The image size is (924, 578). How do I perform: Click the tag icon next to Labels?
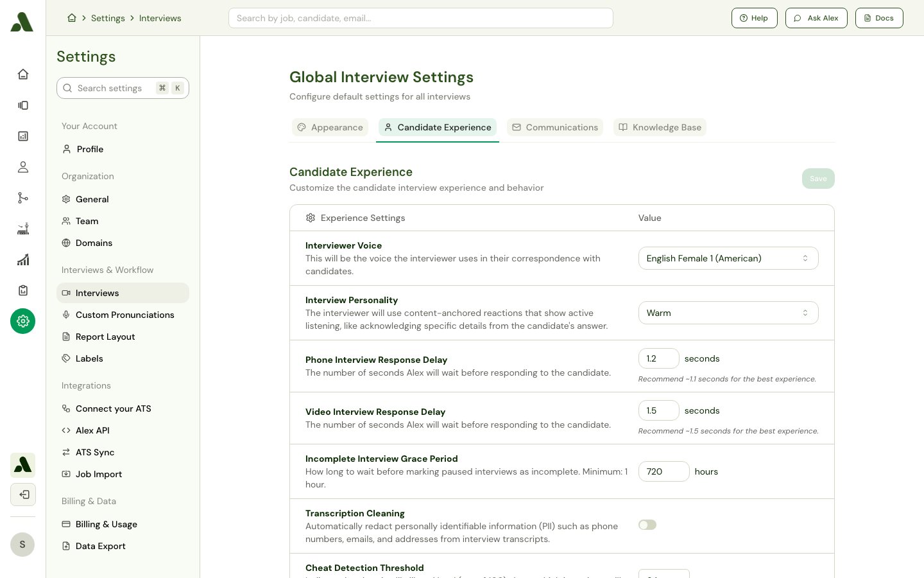66,358
